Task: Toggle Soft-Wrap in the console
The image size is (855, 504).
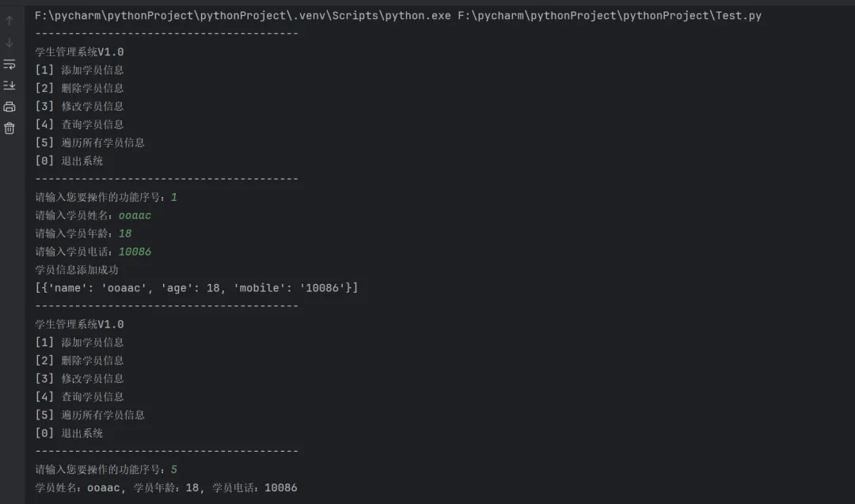Action: click(x=9, y=64)
